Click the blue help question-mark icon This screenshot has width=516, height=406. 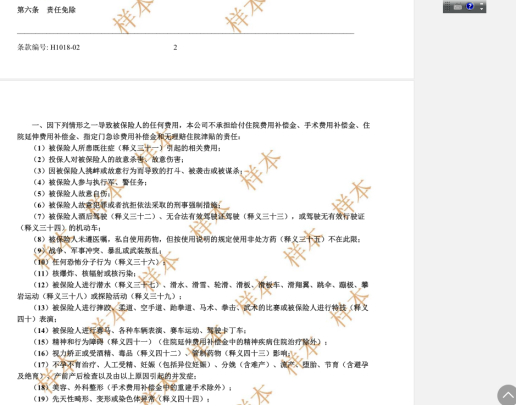(470, 6)
